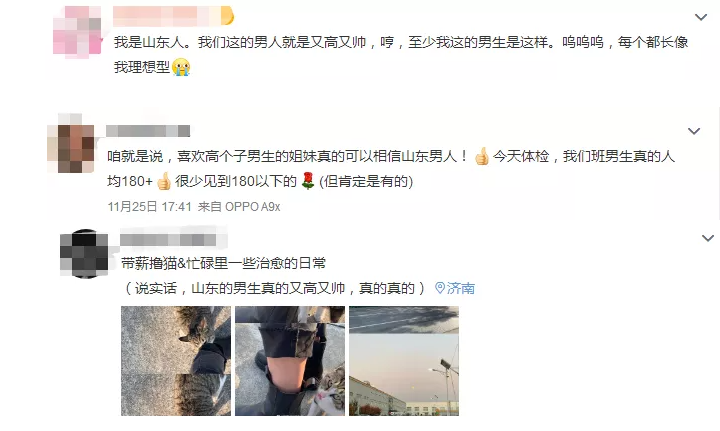This screenshot has width=720, height=431.
Task: Open the second post's chevron dropdown
Action: click(694, 131)
